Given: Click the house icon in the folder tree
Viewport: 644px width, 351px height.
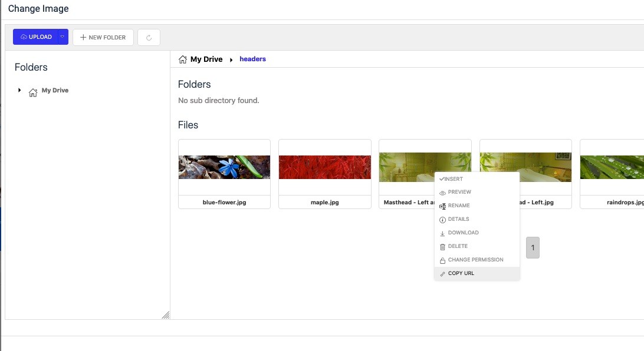Looking at the screenshot, I should (x=33, y=91).
